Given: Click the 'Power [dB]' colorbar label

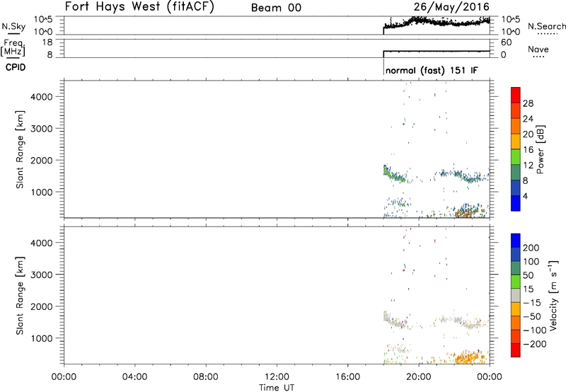Looking at the screenshot, I should point(540,149).
